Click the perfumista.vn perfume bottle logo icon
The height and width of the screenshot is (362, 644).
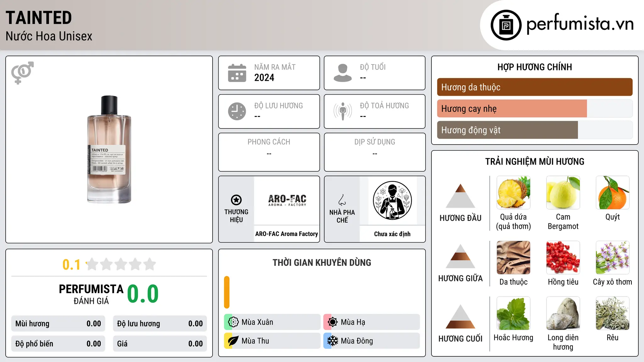click(506, 25)
